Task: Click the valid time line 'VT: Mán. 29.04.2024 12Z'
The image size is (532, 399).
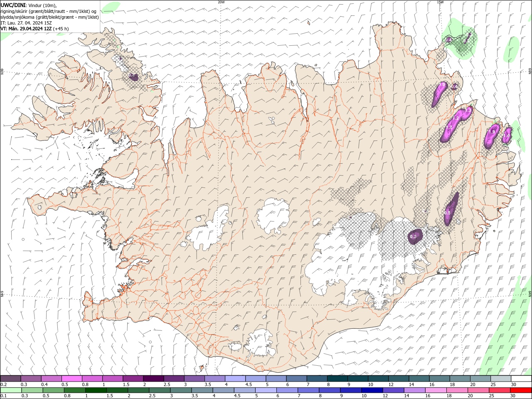Action: tap(26, 29)
